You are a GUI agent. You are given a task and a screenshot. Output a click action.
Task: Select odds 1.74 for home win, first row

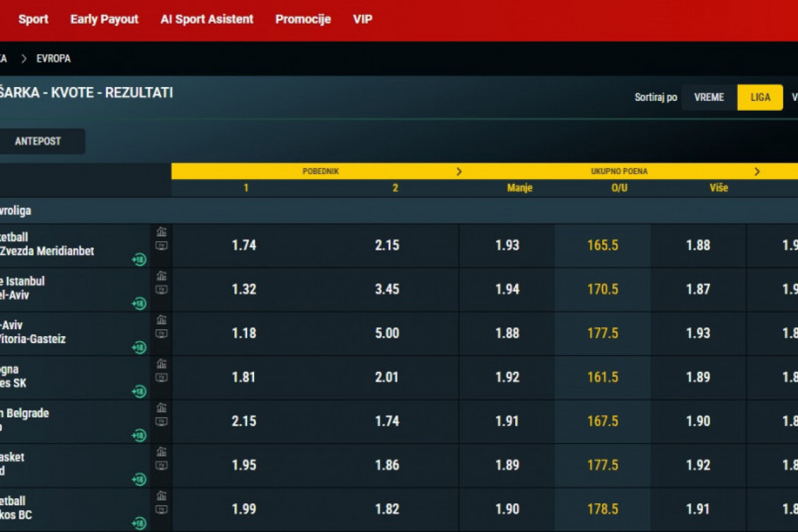(243, 245)
